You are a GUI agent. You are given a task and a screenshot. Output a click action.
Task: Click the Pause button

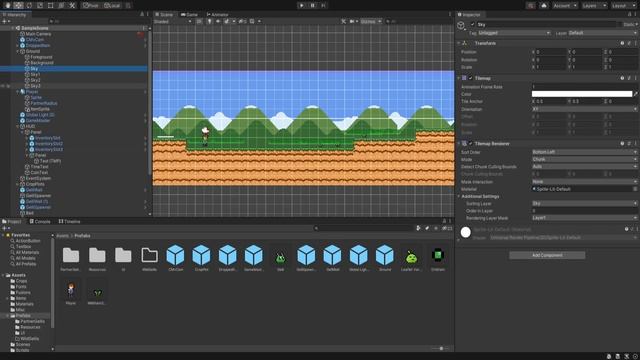[x=313, y=5]
